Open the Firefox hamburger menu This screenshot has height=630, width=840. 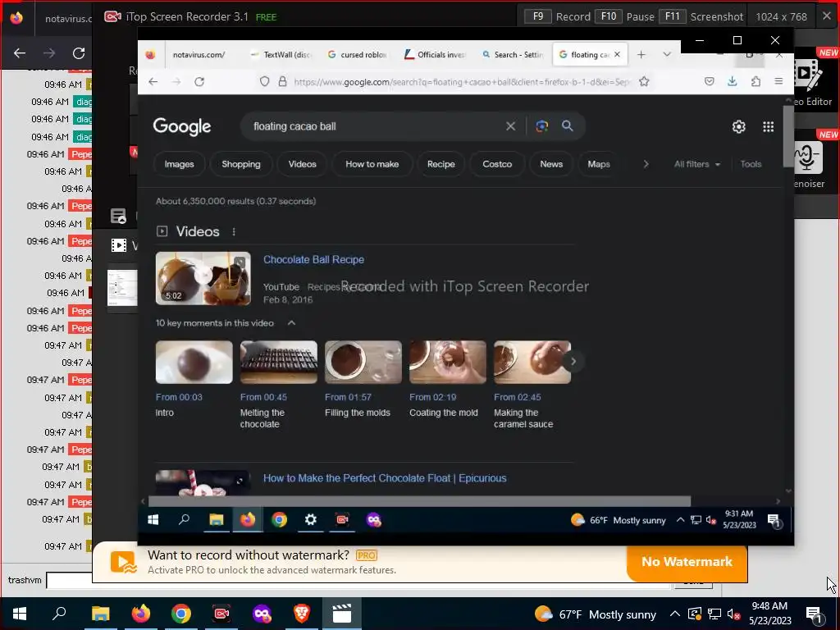779,81
